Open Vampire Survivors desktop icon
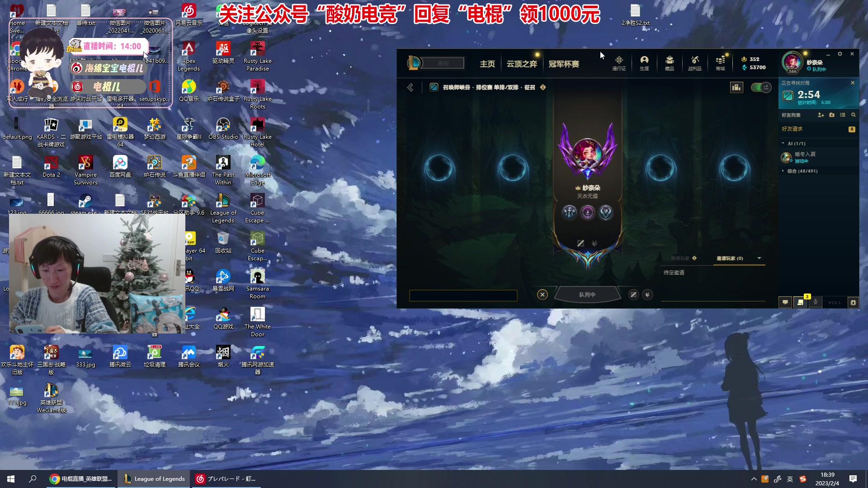Image resolution: width=868 pixels, height=488 pixels. (85, 170)
